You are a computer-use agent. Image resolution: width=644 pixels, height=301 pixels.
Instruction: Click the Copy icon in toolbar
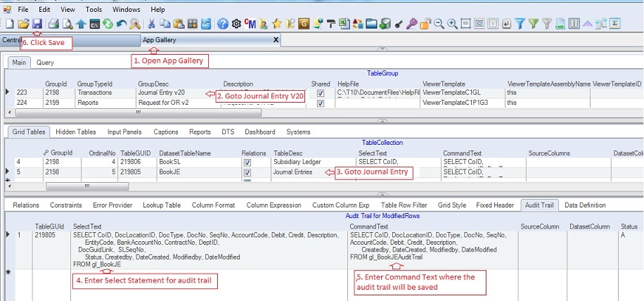165,24
